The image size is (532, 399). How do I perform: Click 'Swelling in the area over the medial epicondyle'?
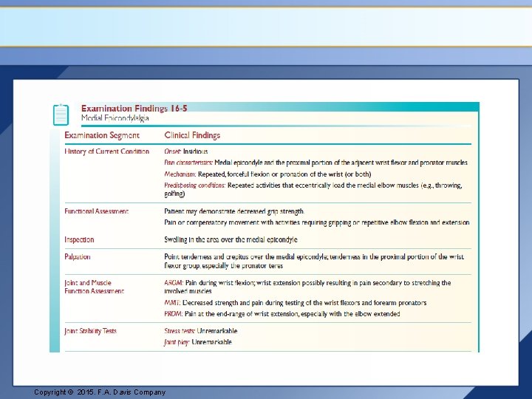pyautogui.click(x=231, y=239)
